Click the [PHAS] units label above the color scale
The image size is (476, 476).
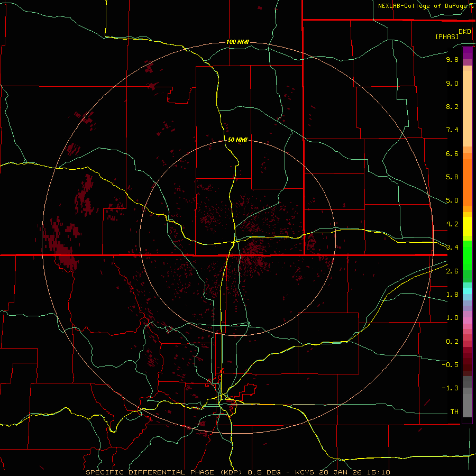click(x=447, y=36)
